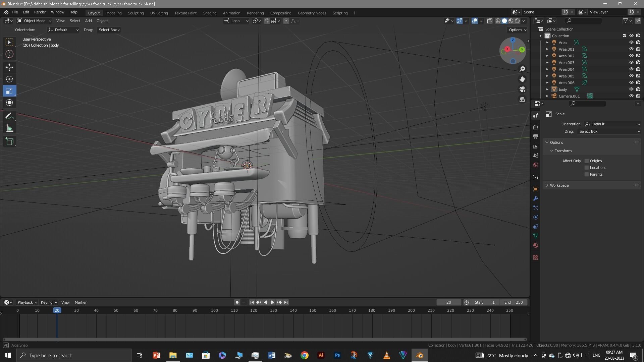Click Marker in timeline header
Screen dimensions: 644x362
pyautogui.click(x=80, y=302)
